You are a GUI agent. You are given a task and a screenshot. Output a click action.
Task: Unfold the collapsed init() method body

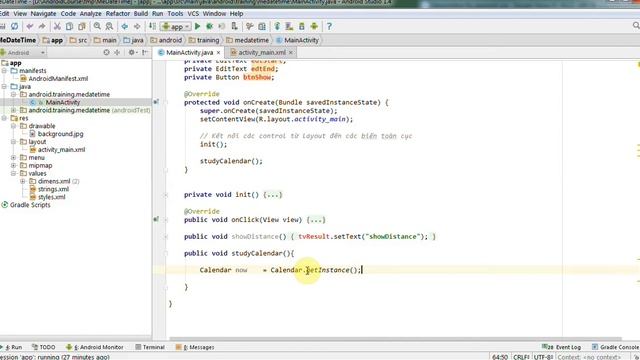pos(273,195)
